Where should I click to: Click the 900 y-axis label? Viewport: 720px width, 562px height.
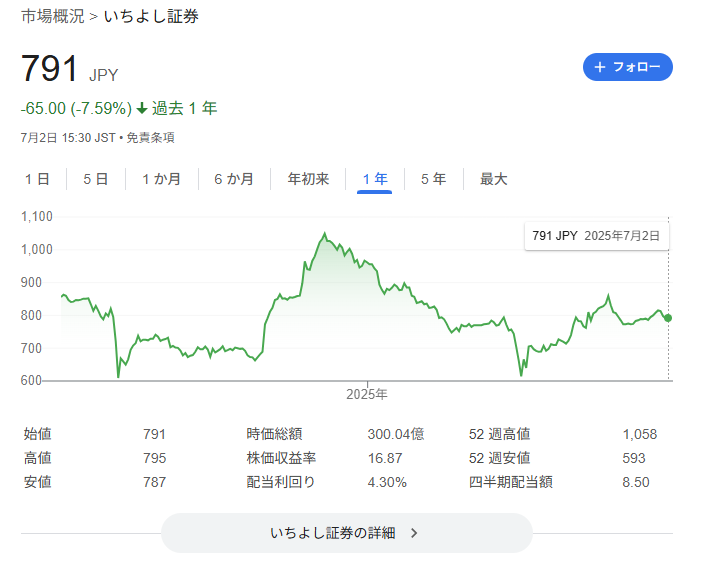click(31, 282)
